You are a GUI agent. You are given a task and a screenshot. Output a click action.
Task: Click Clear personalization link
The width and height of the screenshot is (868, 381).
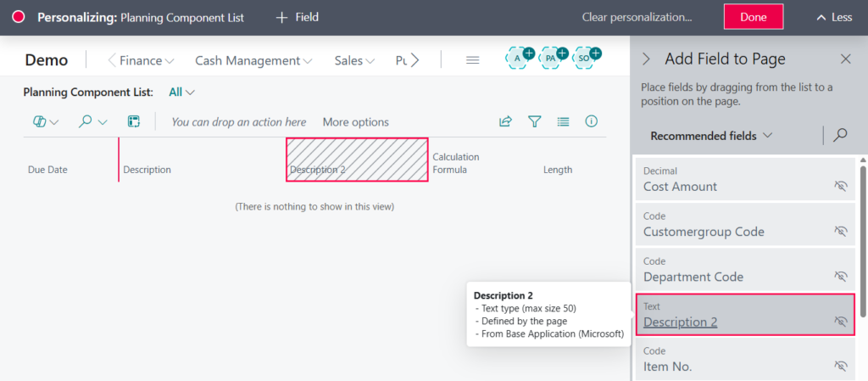637,17
